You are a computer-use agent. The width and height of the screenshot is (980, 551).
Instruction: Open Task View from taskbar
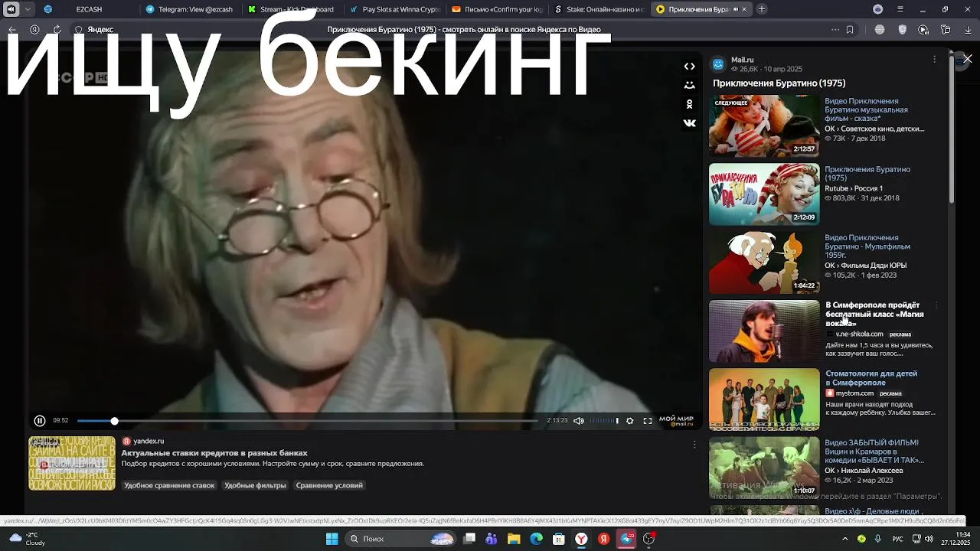[x=469, y=539]
